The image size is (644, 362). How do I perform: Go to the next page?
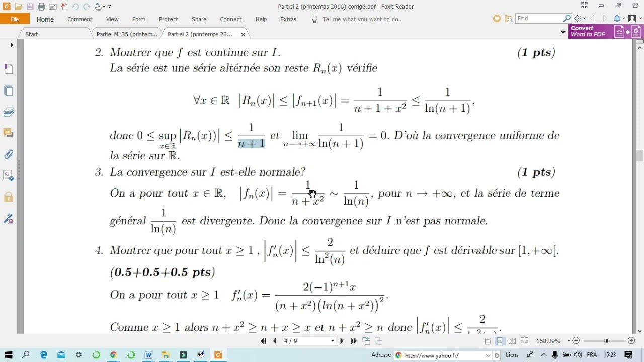click(x=342, y=341)
